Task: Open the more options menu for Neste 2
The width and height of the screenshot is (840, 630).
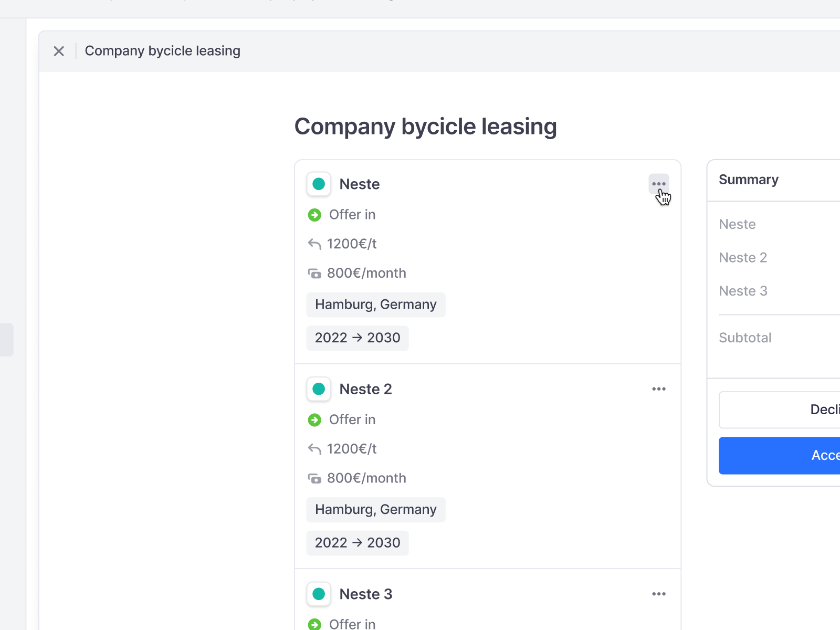Action: pyautogui.click(x=658, y=389)
